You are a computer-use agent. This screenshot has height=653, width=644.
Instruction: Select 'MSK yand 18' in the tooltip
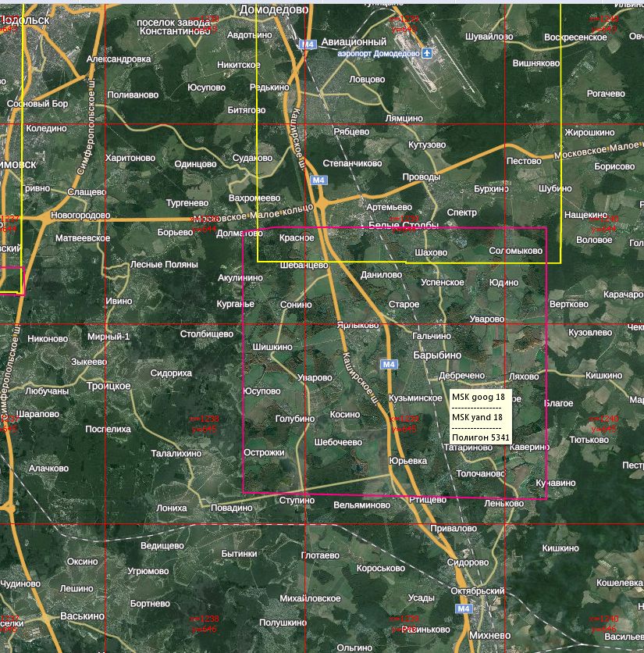tap(477, 417)
